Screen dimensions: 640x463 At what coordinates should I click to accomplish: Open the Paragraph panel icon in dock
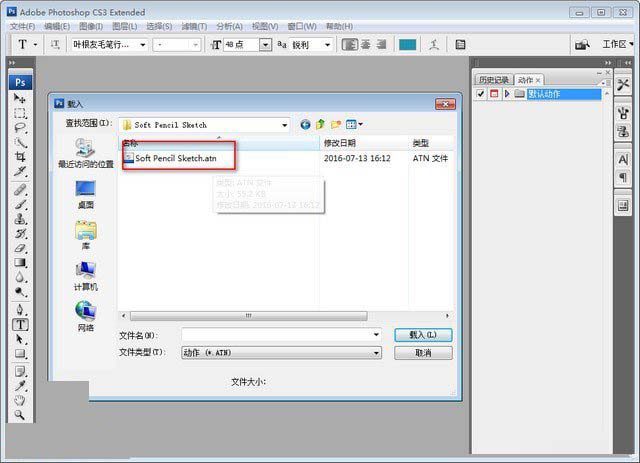(623, 178)
